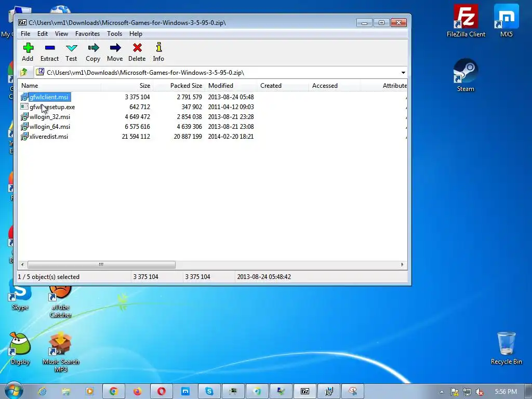Open the Favorites menu
The height and width of the screenshot is (399, 532).
87,34
